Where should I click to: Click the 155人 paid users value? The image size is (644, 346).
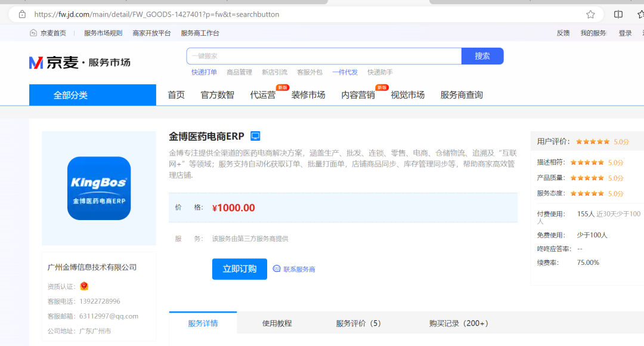586,214
